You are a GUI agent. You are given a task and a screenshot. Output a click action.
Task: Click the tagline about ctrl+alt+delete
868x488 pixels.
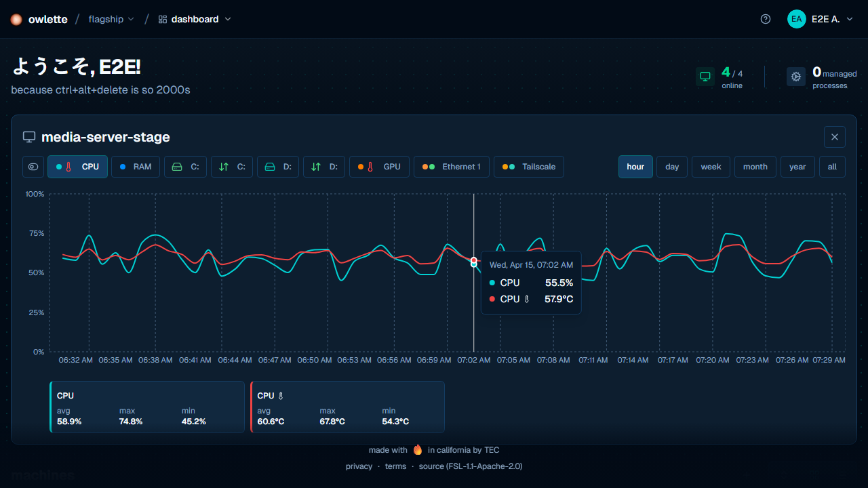click(100, 89)
